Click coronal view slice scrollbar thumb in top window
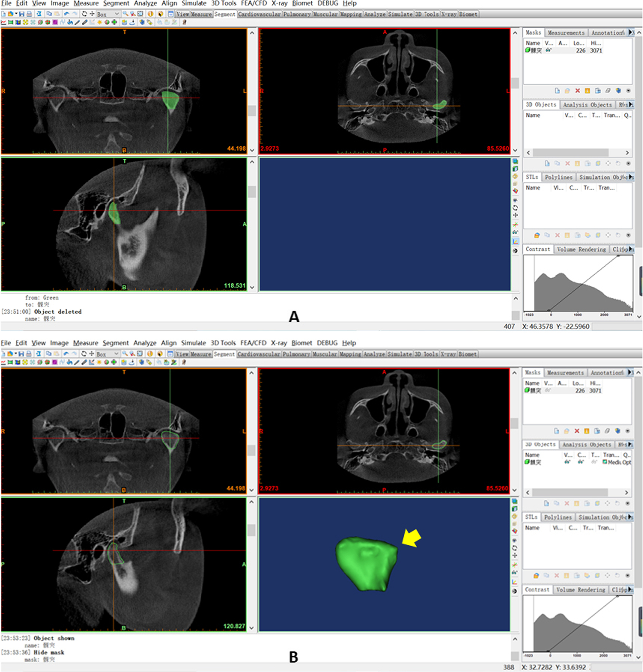 252,110
